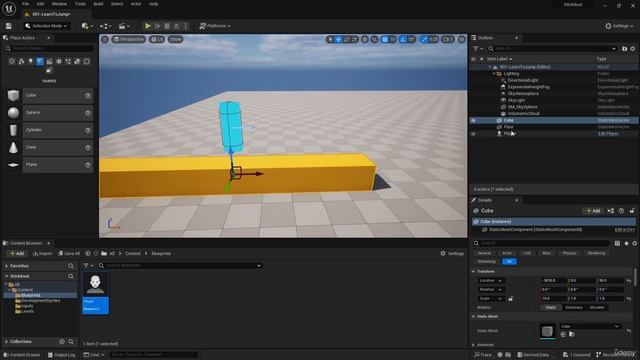640x360 pixels.
Task: Click the viewport layout maximize icon
Action: (462, 39)
